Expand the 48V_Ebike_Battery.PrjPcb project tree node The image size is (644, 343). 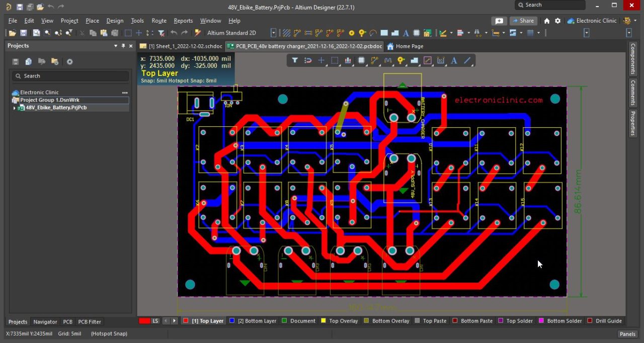tap(14, 108)
